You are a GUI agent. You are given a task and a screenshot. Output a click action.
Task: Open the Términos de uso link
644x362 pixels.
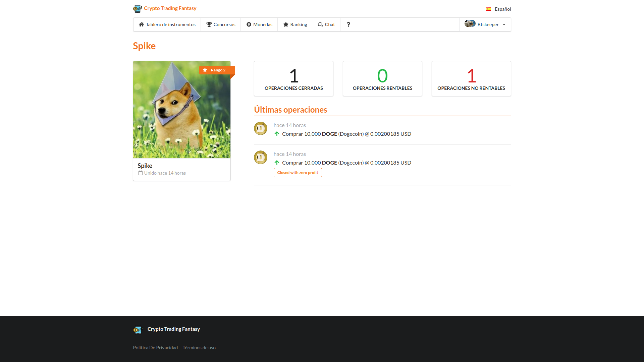199,348
